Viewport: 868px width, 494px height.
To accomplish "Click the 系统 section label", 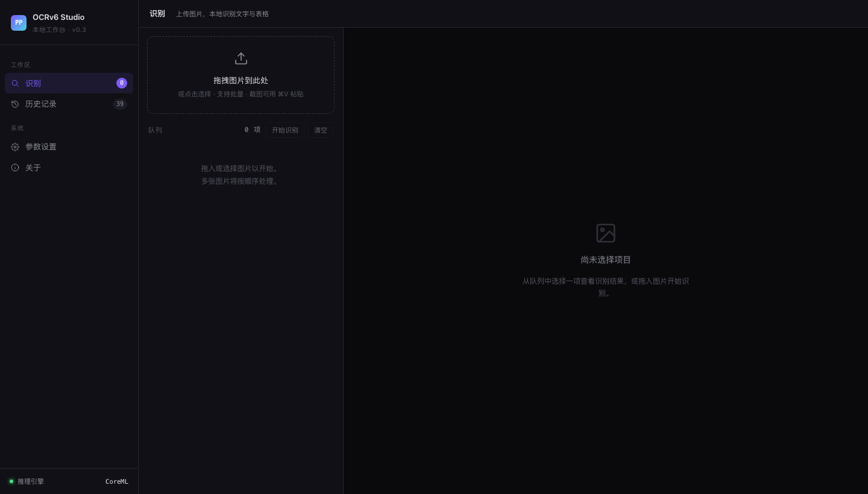I will pyautogui.click(x=17, y=128).
